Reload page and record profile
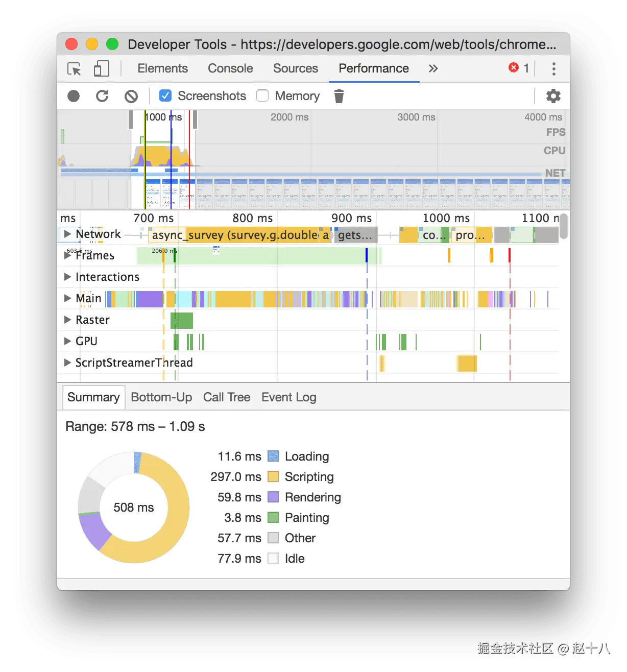This screenshot has width=627, height=672. [102, 96]
